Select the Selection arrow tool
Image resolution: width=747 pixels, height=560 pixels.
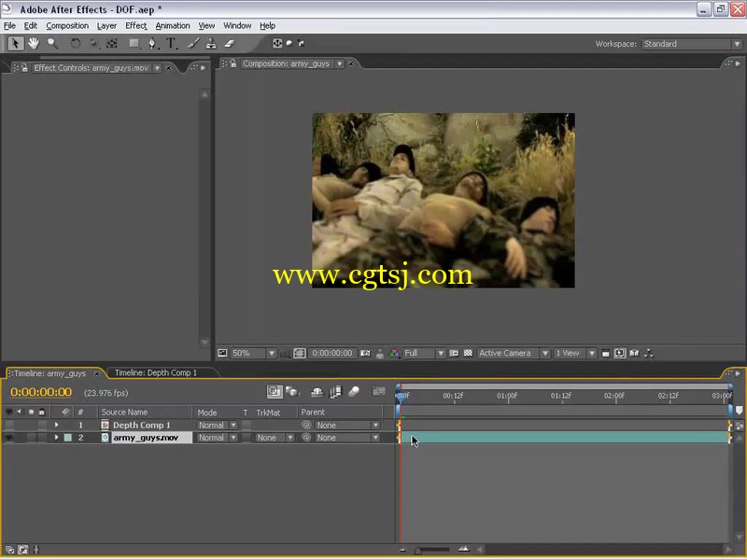point(15,44)
